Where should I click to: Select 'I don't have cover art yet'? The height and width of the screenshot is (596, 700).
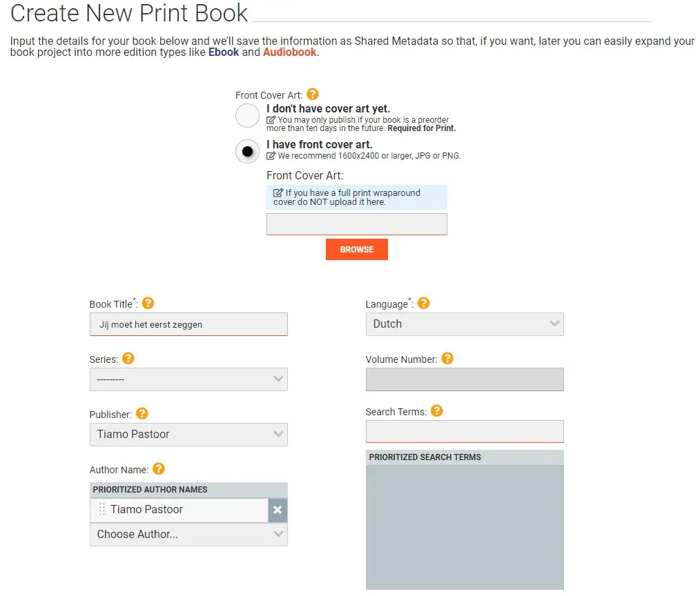(x=247, y=115)
